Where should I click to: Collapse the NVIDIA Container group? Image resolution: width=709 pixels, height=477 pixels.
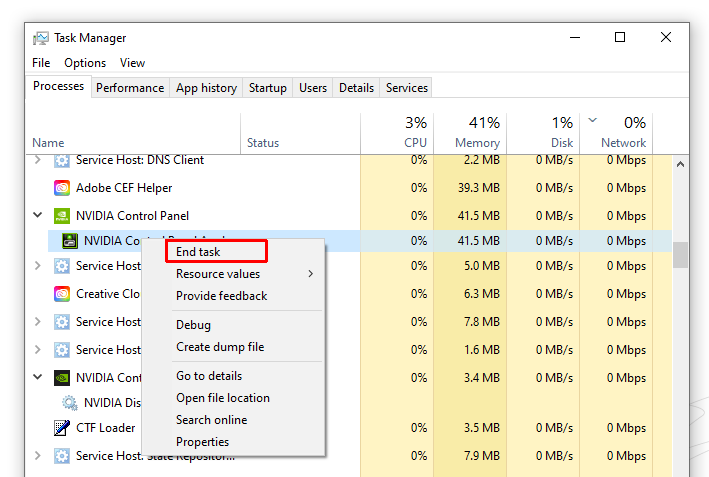point(38,377)
